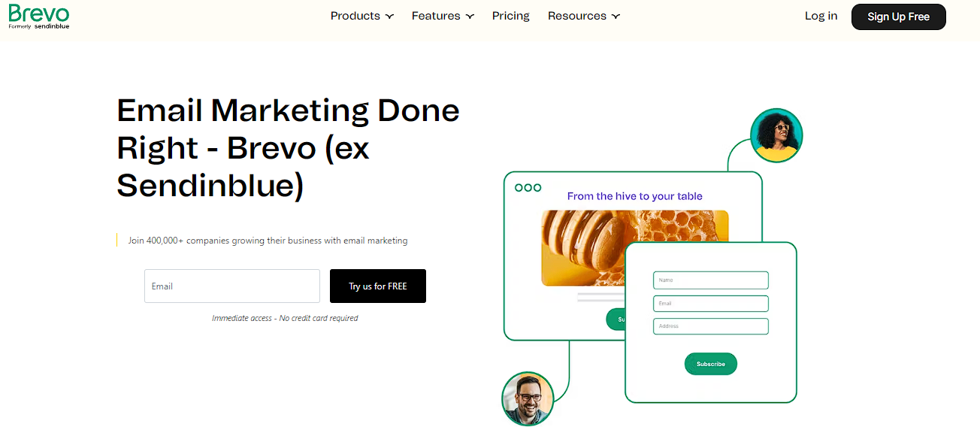
Task: Click the Try us for FREE button
Action: 378,286
